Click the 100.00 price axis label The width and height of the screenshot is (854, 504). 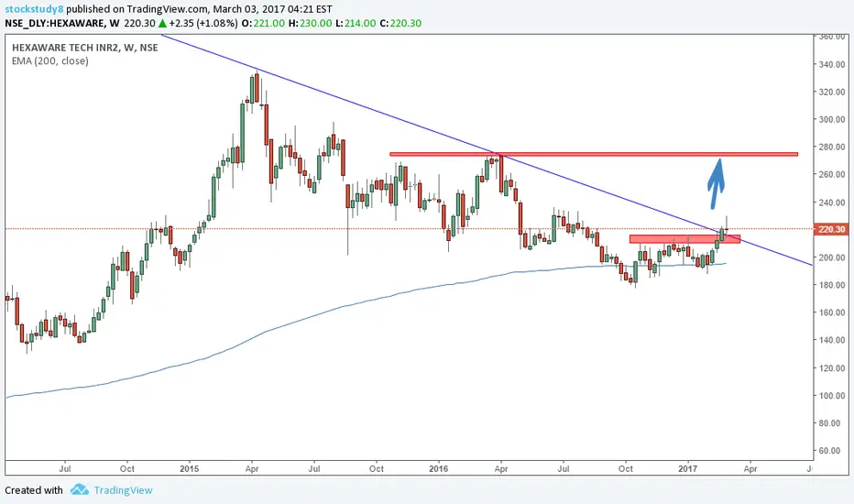click(x=832, y=396)
